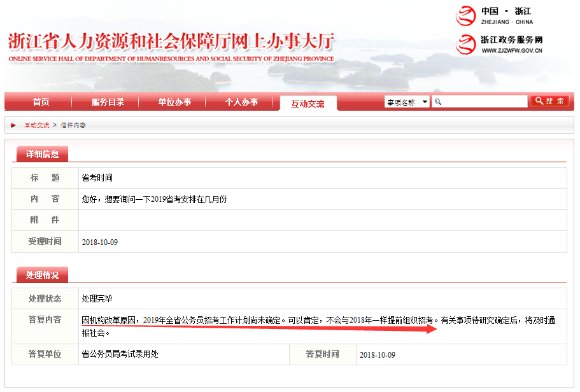Click the Zhejiang China logo icon
580x392 pixels.
pos(465,16)
